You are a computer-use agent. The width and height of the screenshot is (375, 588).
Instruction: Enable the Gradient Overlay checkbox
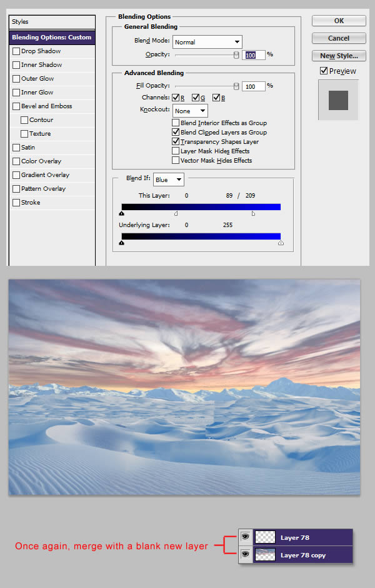tap(16, 175)
